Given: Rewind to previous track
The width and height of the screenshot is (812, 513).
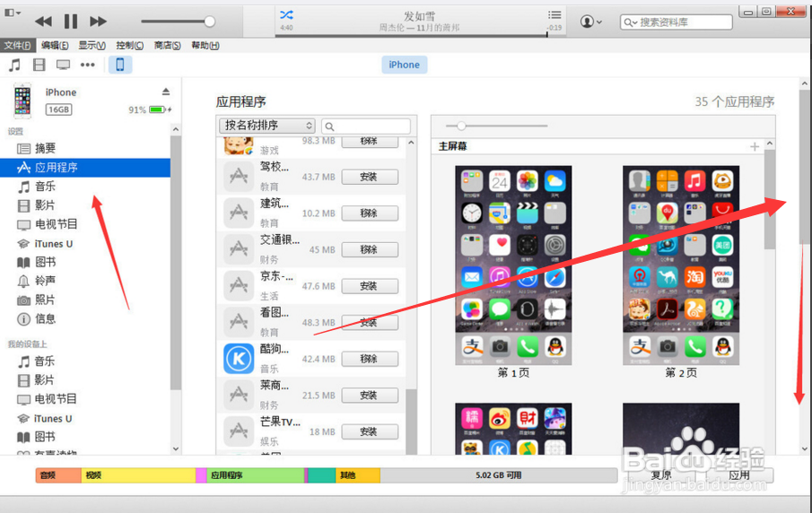Looking at the screenshot, I should (43, 22).
